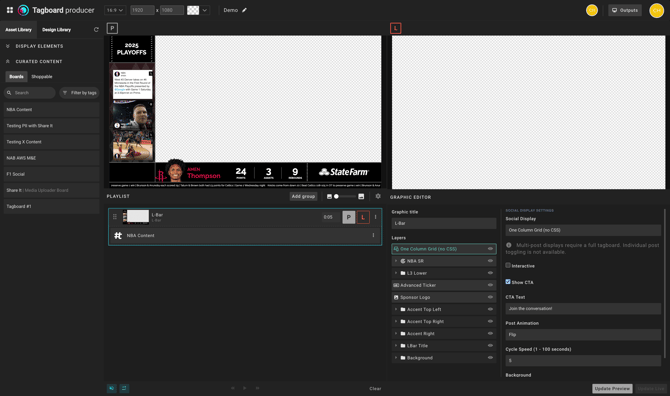Play the playlist

pos(245,388)
